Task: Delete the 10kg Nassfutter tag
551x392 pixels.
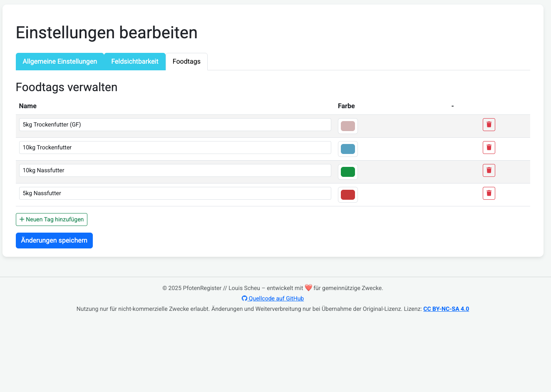Action: [489, 170]
